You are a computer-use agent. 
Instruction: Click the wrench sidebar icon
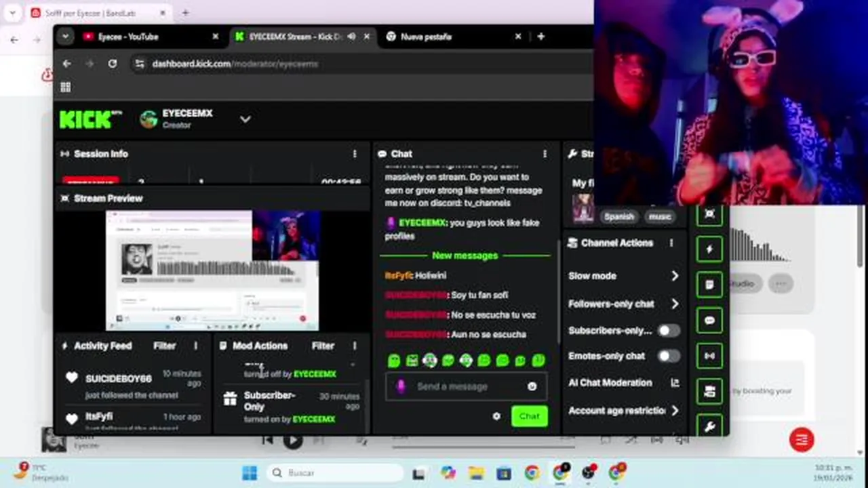(x=709, y=426)
